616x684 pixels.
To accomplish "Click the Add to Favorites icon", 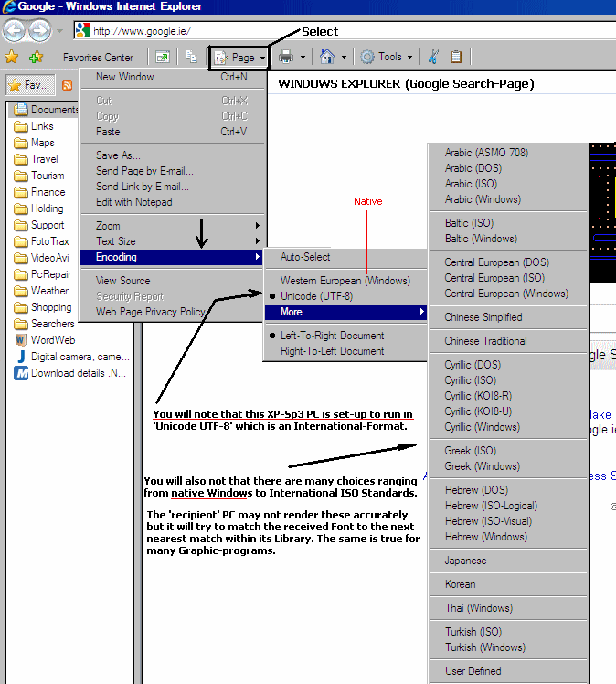I will 35,57.
